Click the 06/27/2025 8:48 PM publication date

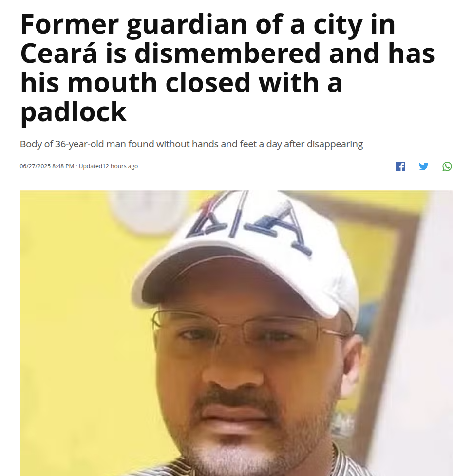47,166
